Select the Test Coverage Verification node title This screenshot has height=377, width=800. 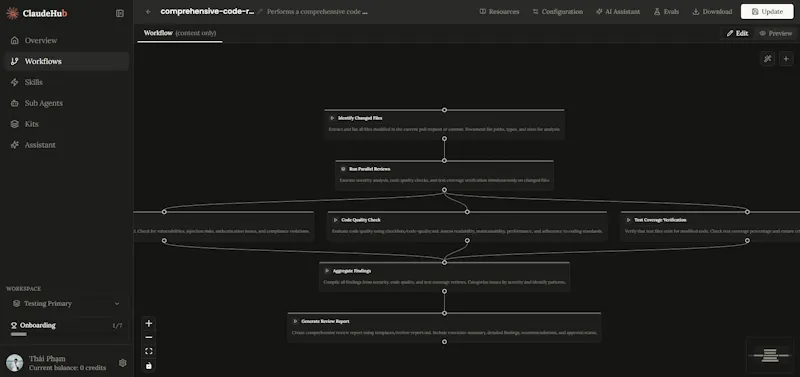coord(660,220)
